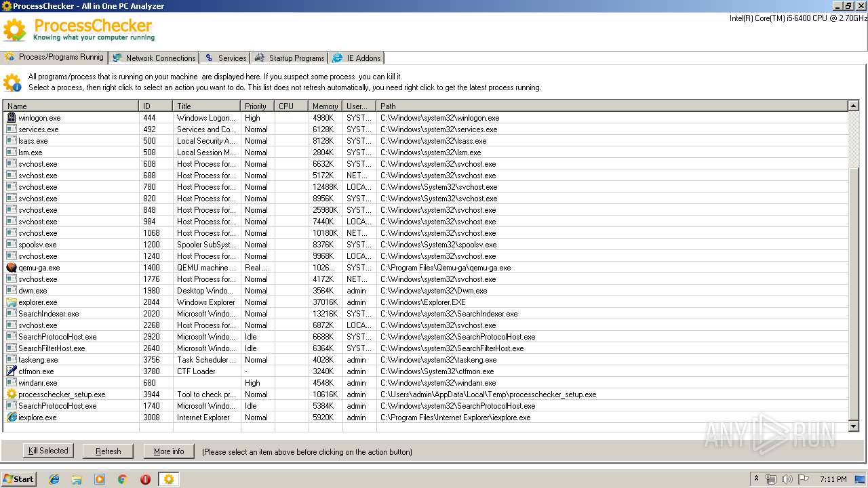This screenshot has height=488, width=868.
Task: Sort by the Priority column header
Action: coord(257,106)
